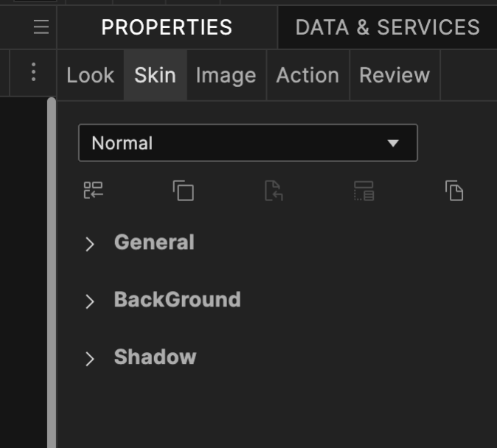497x448 pixels.
Task: Open the vertical three-dot options menu
Action: click(x=33, y=72)
